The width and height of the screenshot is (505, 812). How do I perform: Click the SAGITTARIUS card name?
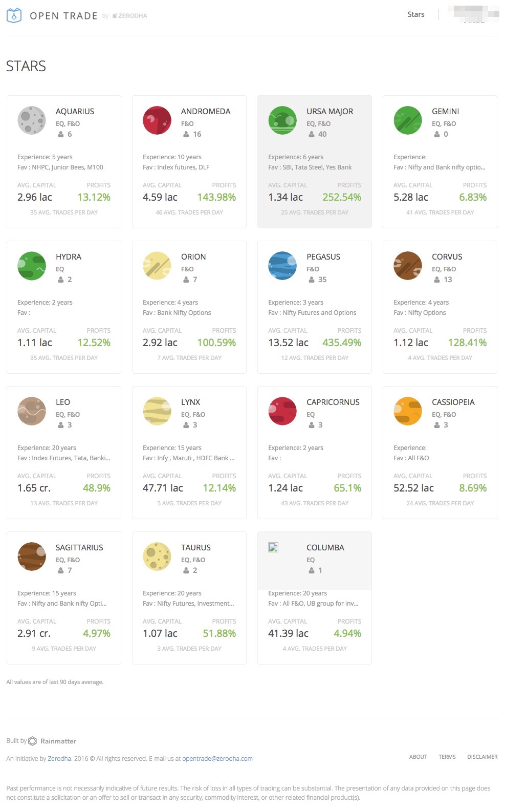coord(79,547)
